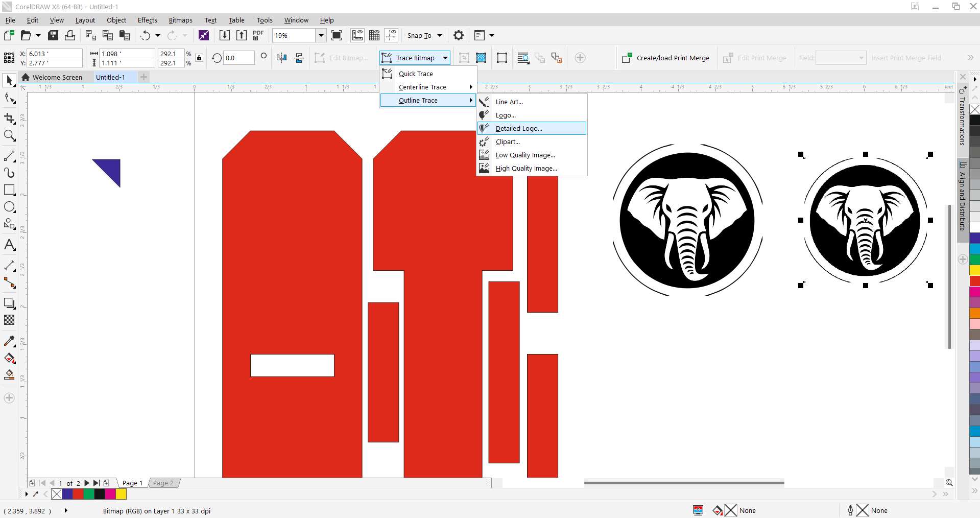
Task: Choose Line Art trace option
Action: [532, 102]
